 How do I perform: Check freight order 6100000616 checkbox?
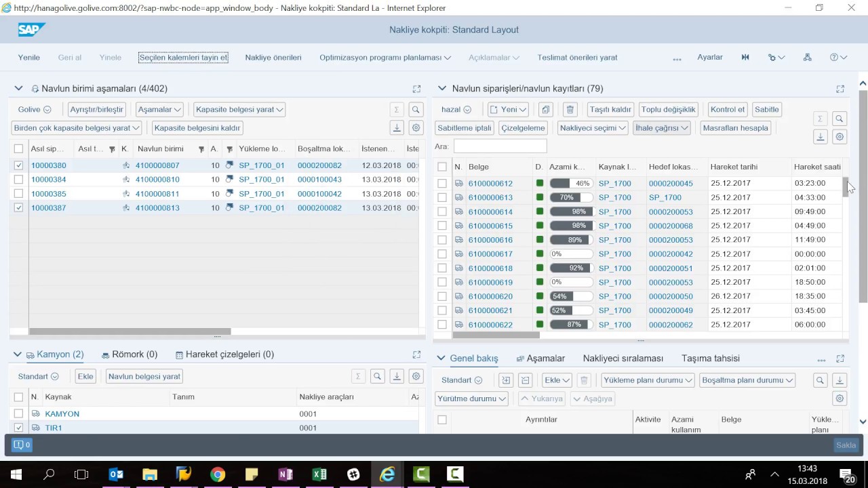pyautogui.click(x=442, y=240)
